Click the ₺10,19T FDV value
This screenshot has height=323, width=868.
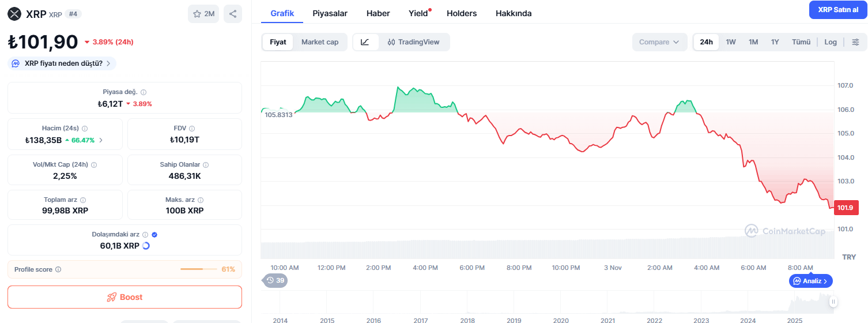184,140
